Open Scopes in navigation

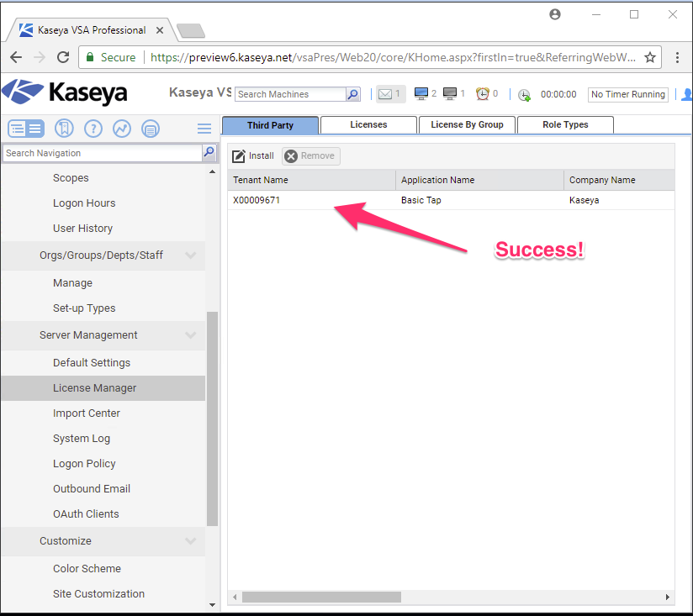coord(71,178)
